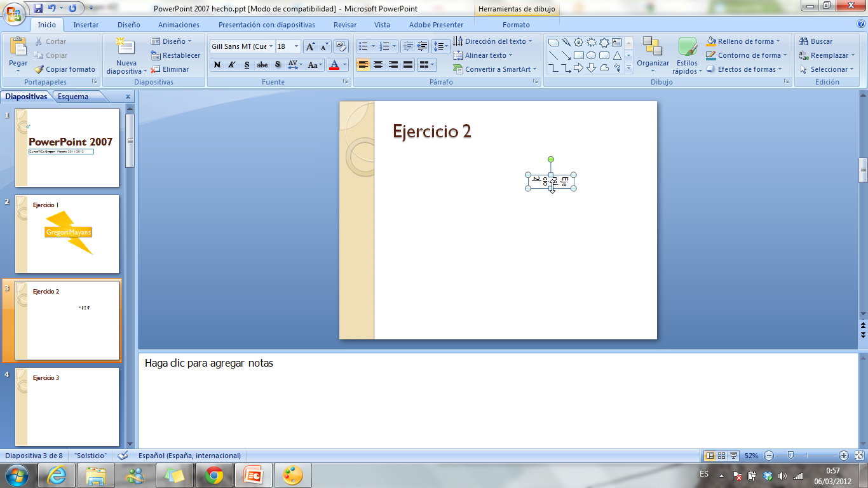Open the Revisar ribbon tab

tap(345, 25)
